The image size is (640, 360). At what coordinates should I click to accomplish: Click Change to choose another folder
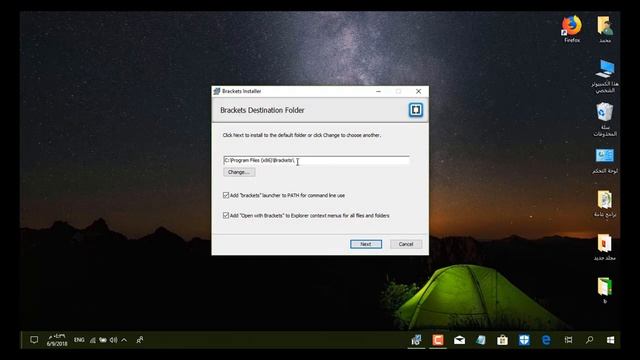239,172
